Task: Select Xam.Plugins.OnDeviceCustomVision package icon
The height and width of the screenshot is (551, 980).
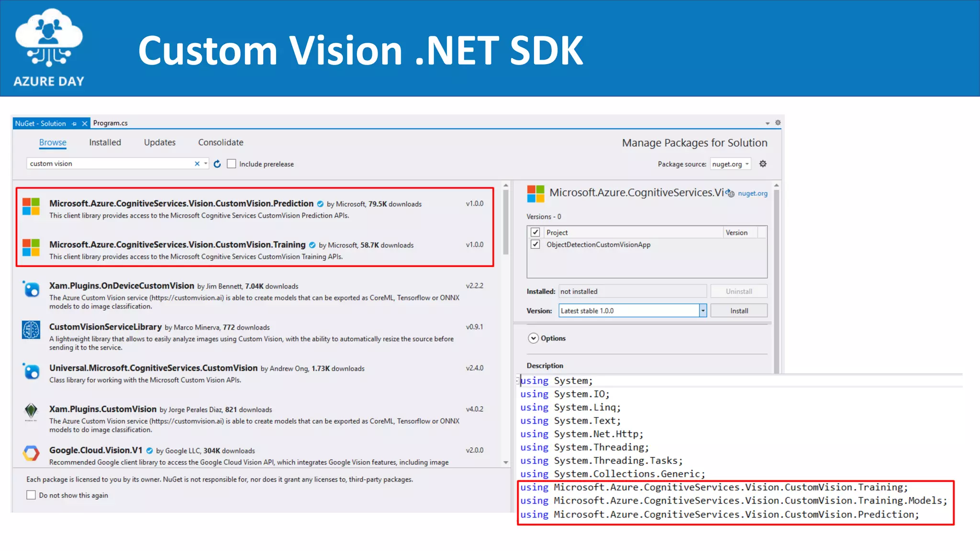Action: click(31, 289)
